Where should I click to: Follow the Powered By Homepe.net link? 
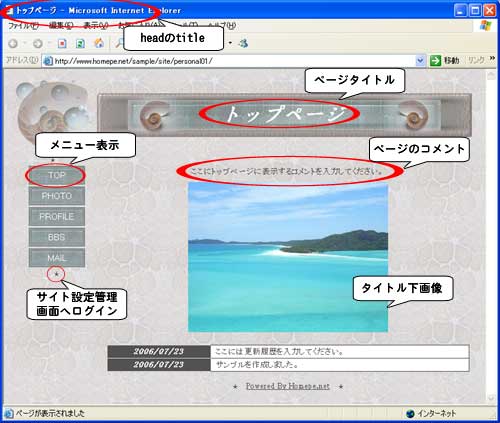pos(288,386)
